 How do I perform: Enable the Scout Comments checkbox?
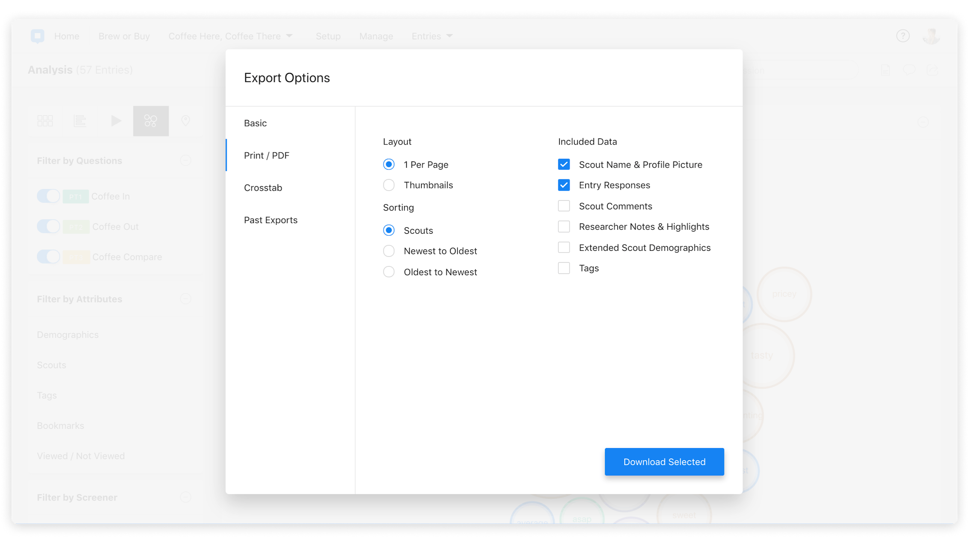coord(564,206)
